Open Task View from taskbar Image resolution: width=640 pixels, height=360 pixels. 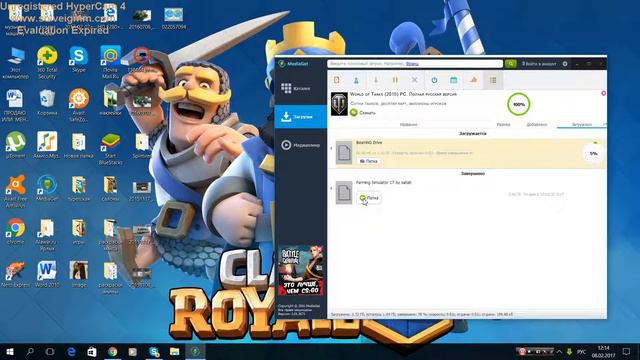(x=50, y=351)
